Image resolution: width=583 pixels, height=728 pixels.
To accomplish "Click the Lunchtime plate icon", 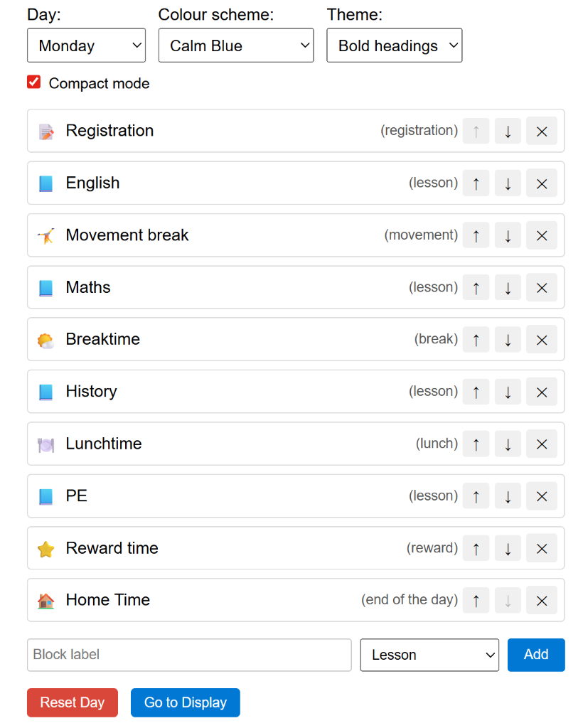I will pos(46,444).
